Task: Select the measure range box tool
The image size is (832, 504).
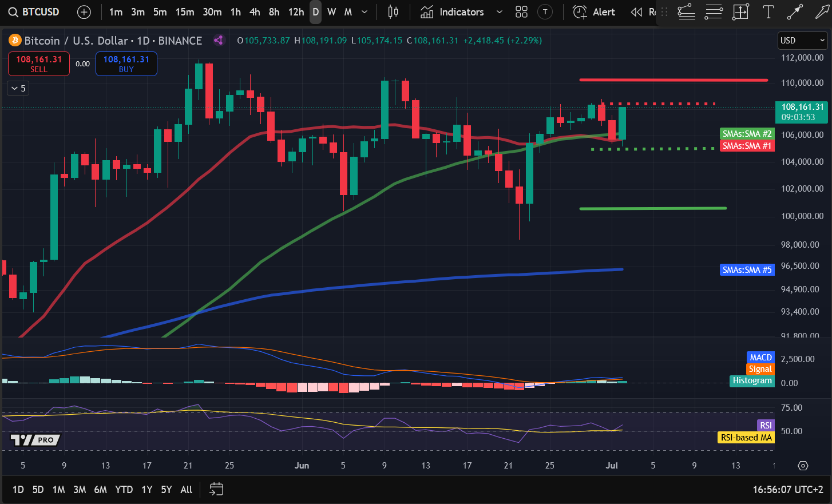Action: coord(741,12)
